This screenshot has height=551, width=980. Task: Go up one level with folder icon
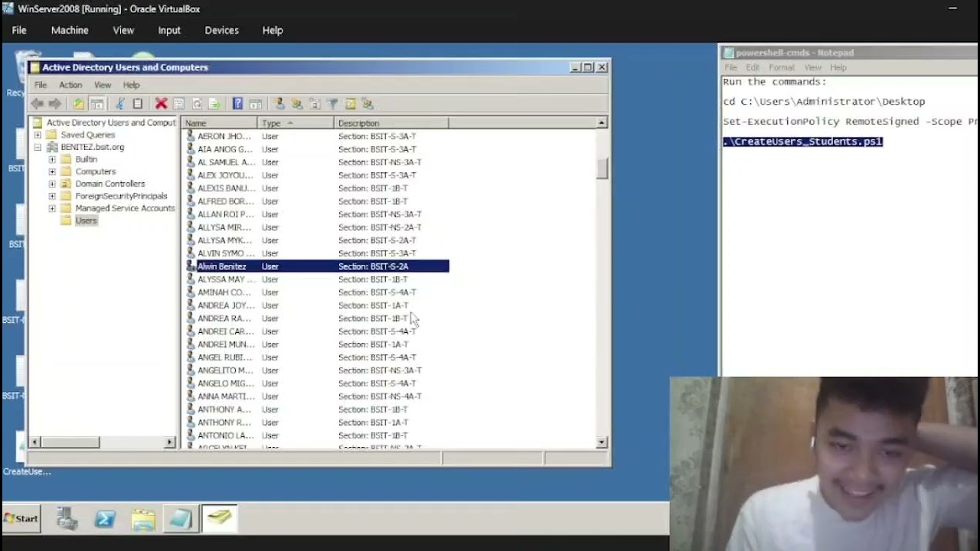[x=79, y=103]
